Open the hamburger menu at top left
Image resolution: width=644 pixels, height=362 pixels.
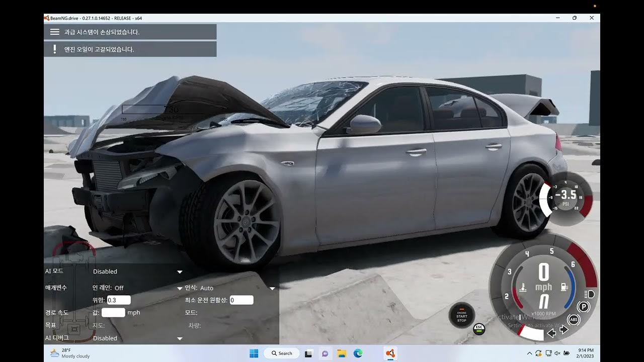click(x=55, y=32)
